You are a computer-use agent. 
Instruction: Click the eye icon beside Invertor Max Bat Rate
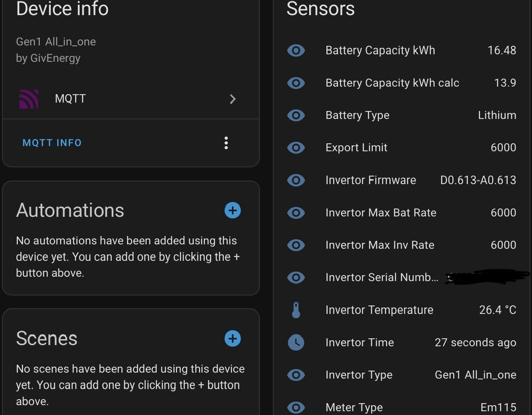(x=296, y=213)
